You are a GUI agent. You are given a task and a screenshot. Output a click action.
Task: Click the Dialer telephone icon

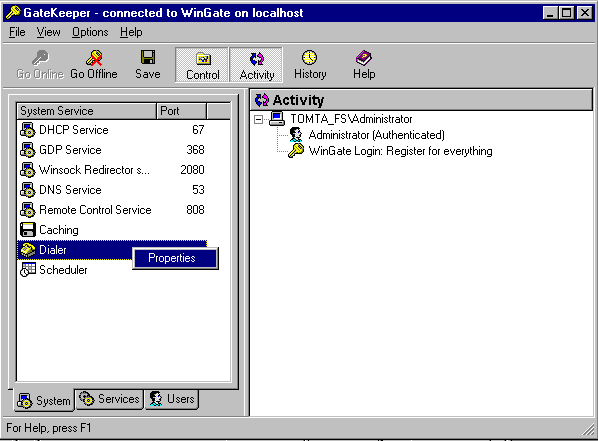[27, 250]
